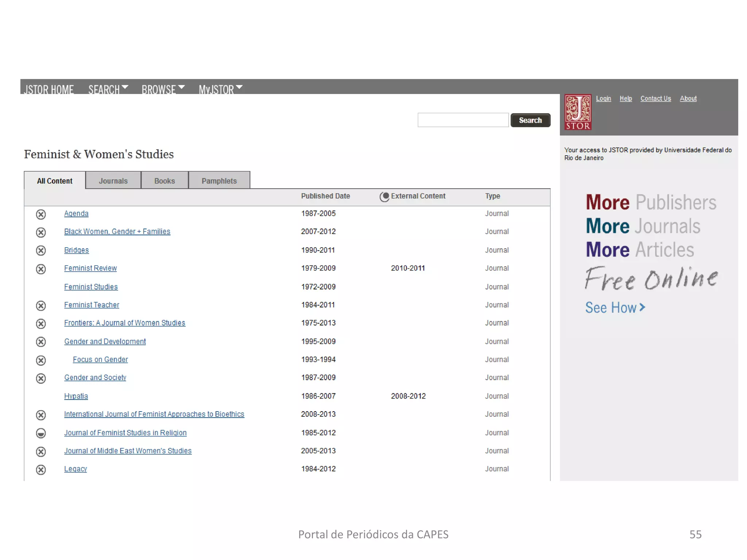
Task: Click access icon beside Gender and Society
Action: 41,378
